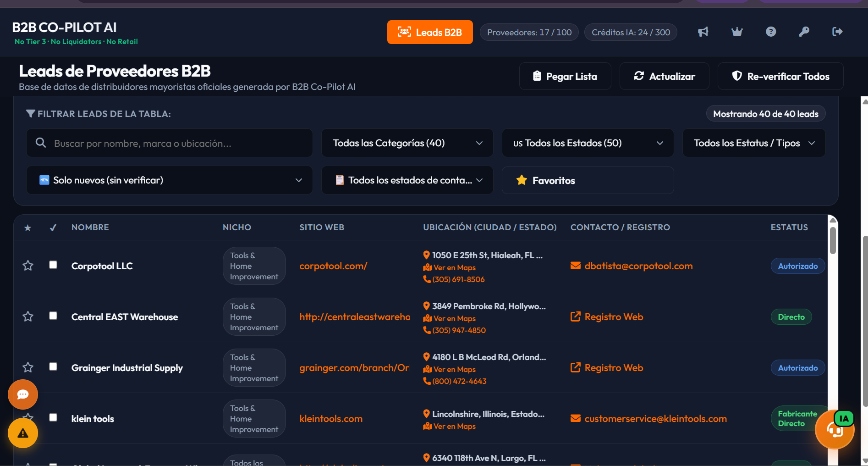Open the Todos los Estatus / Tipos dropdown

(x=754, y=143)
